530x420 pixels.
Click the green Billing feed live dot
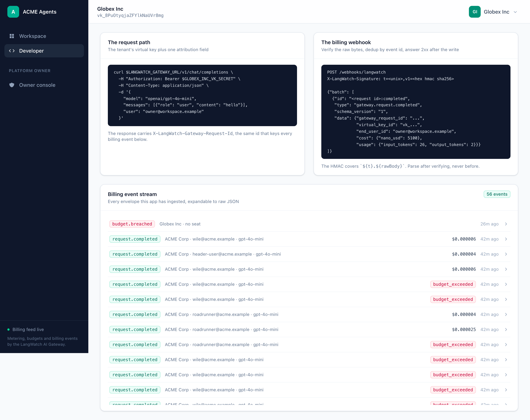click(x=9, y=329)
